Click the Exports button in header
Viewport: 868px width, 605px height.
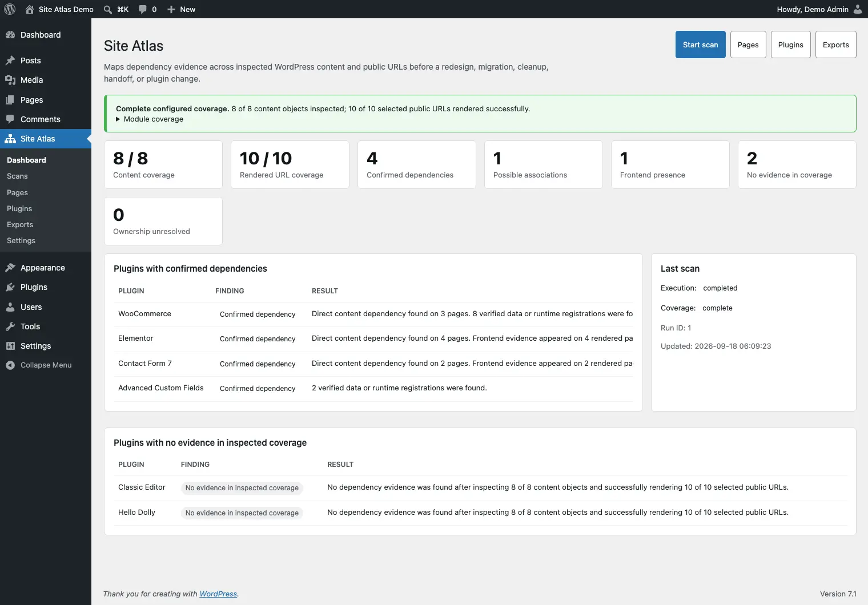click(836, 45)
